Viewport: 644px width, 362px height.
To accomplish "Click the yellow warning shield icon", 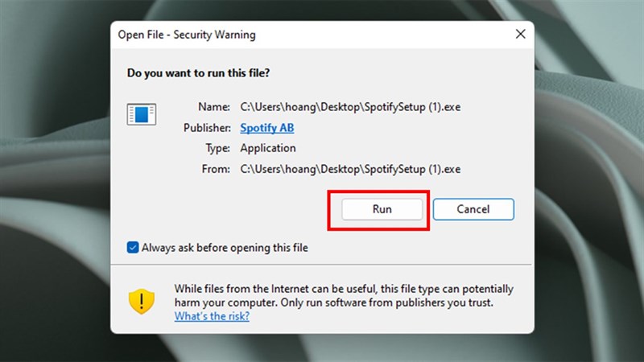I will tap(142, 301).
